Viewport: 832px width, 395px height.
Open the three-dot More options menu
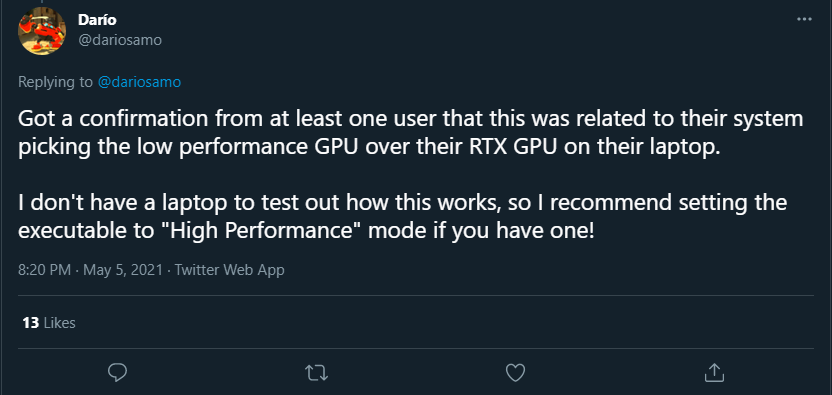[x=804, y=19]
